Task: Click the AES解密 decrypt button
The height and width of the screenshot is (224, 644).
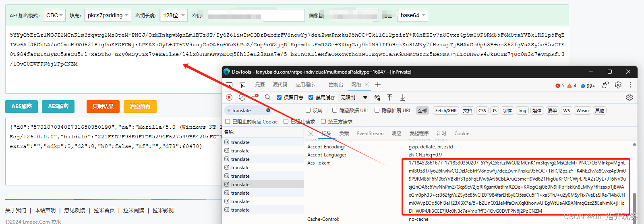Action: point(58,107)
